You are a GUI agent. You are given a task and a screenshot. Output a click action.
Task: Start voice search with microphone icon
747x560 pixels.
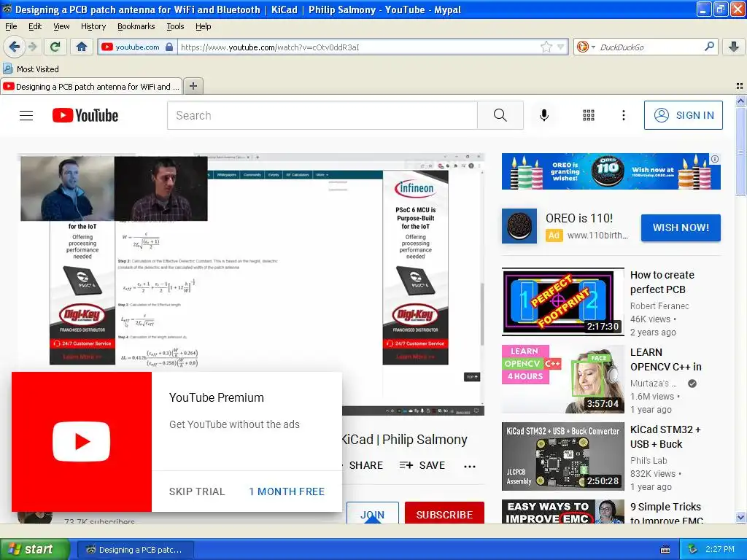pos(544,115)
